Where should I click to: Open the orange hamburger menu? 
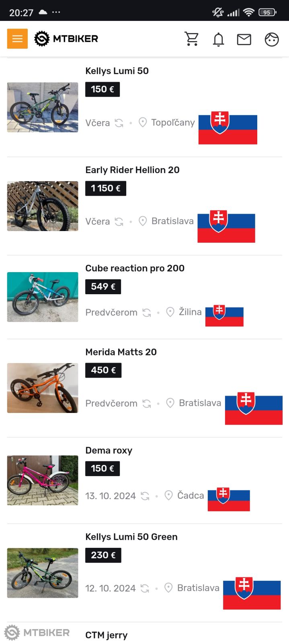pos(17,39)
